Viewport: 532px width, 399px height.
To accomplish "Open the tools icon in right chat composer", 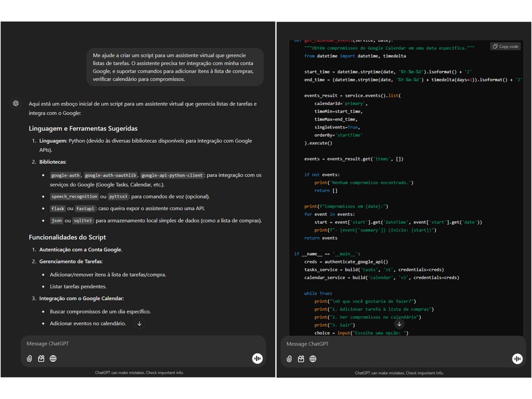I will pyautogui.click(x=301, y=358).
